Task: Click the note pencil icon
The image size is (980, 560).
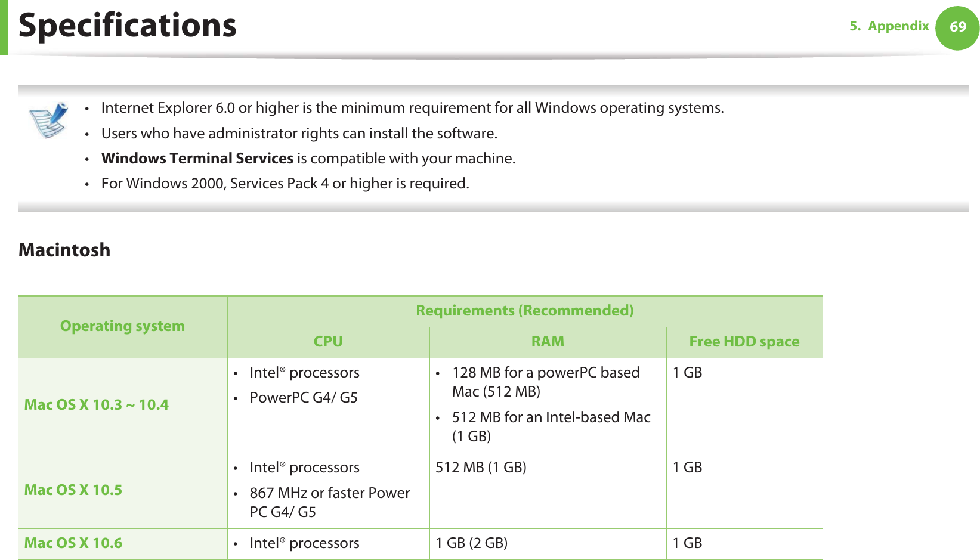Action: pos(48,120)
